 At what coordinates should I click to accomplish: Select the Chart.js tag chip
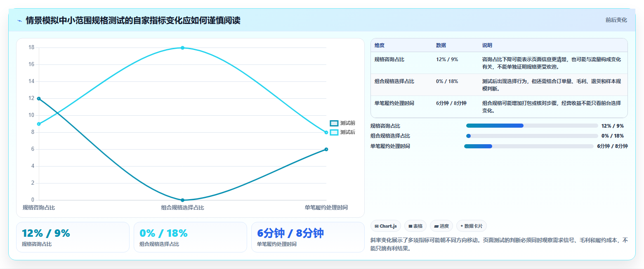click(x=386, y=226)
